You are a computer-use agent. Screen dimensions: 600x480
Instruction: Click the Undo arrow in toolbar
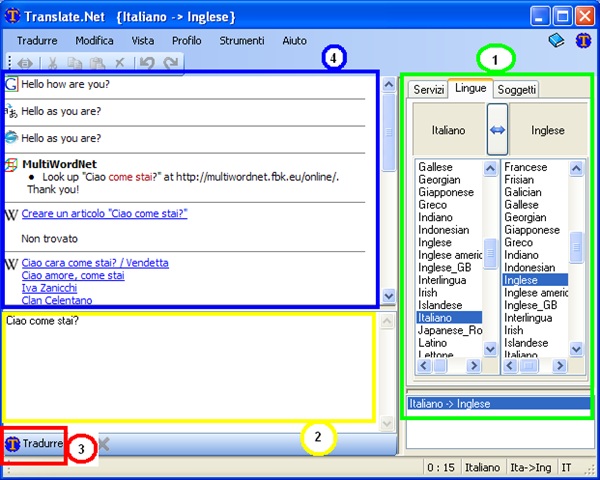[x=147, y=63]
